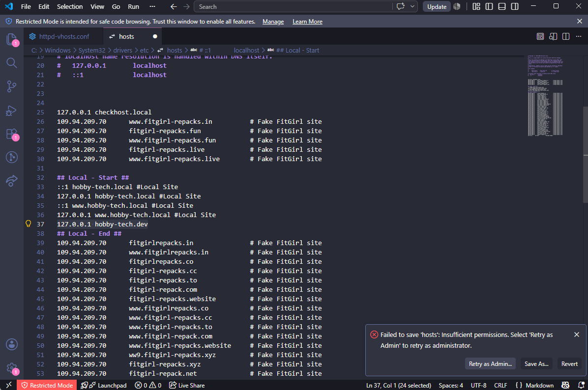Open the Manage gear in activity bar
The width and height of the screenshot is (588, 390).
pos(12,368)
